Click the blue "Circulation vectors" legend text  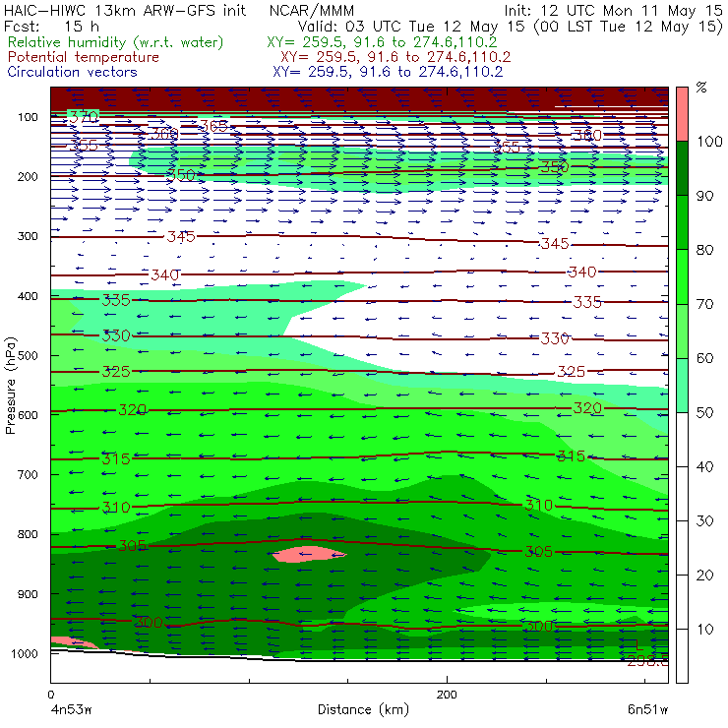72,72
